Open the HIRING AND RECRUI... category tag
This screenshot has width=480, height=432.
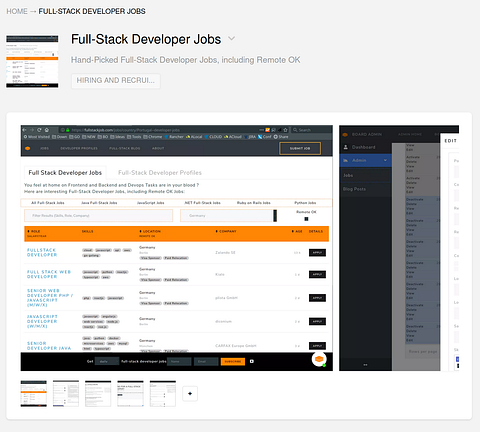click(x=116, y=81)
